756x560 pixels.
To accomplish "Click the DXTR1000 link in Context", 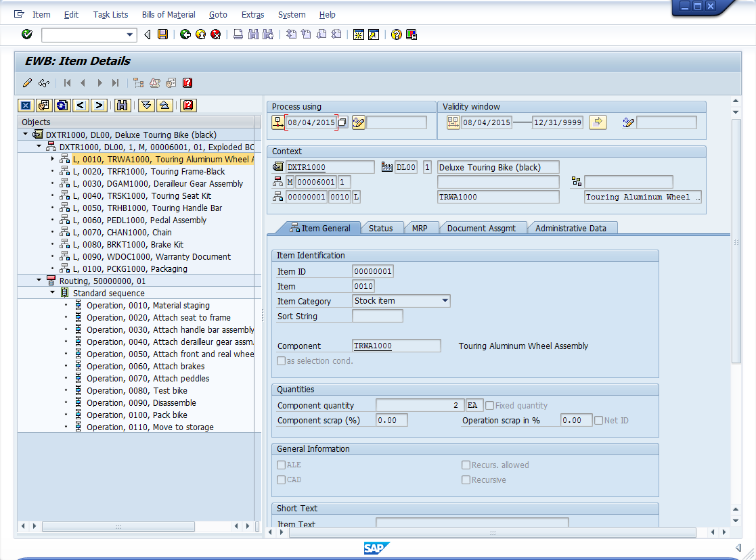I will (x=306, y=167).
